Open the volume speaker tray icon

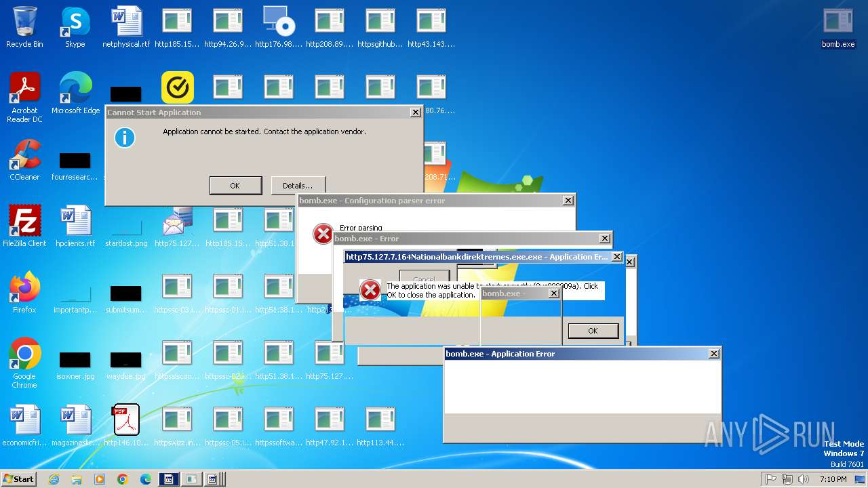[804, 479]
